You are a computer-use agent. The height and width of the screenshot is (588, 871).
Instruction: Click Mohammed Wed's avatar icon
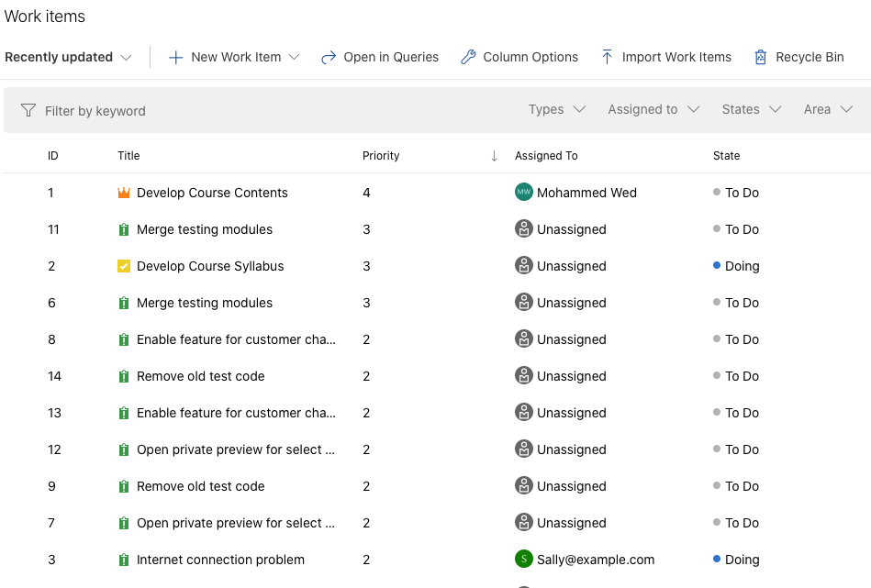coord(523,192)
